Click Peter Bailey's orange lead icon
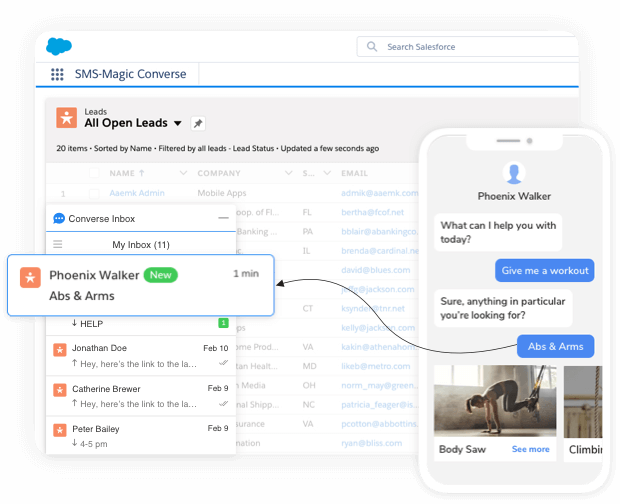 click(60, 430)
